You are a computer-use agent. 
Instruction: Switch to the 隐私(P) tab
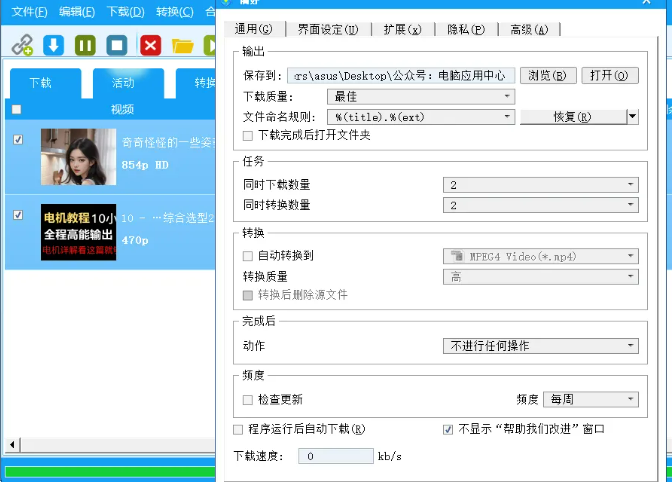[466, 30]
